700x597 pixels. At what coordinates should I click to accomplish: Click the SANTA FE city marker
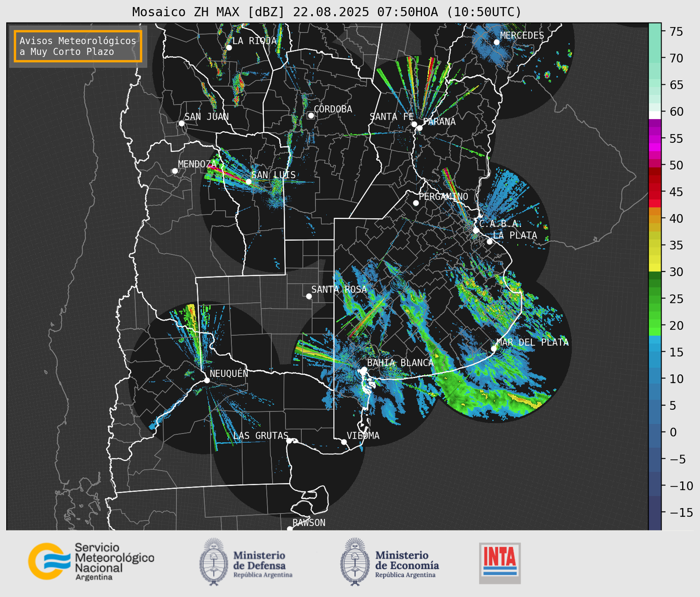tap(414, 124)
